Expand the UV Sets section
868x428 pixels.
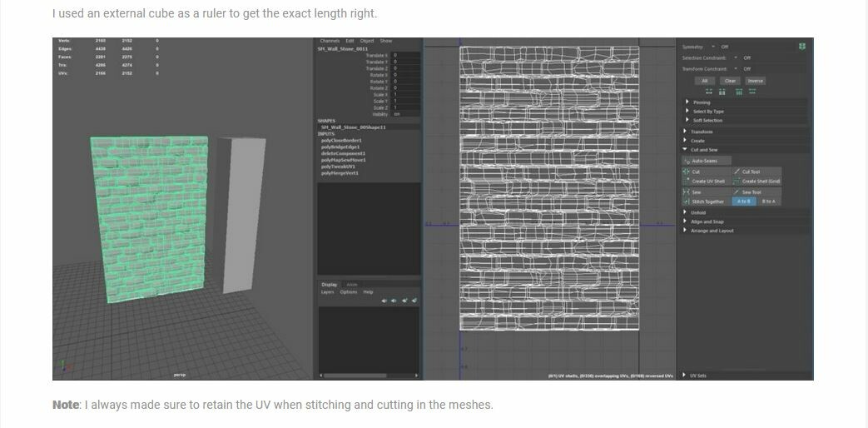745,376
